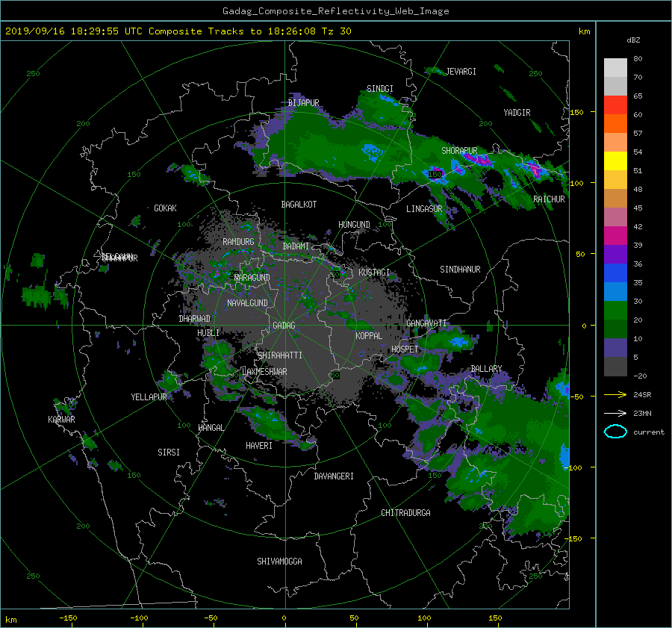Select the 'HUNGUND' city label
This screenshot has width=672, height=628.
[354, 225]
